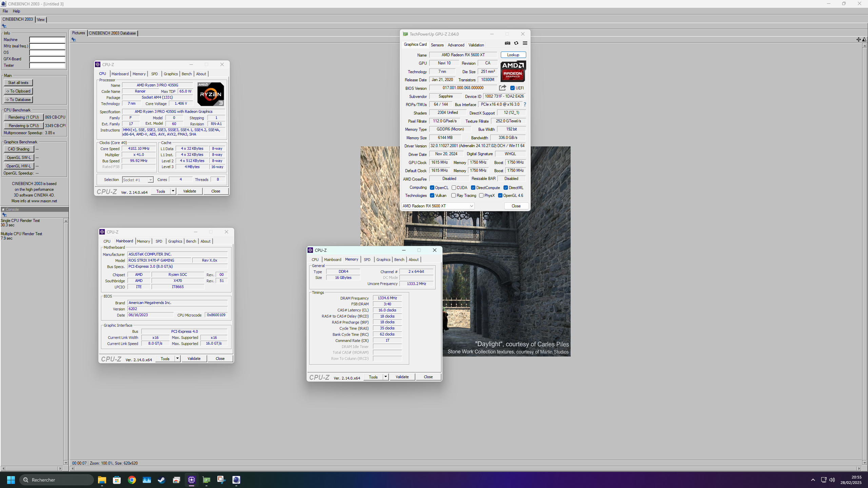Take a GPU-Z screenshot with the camera icon
868x488 pixels.
point(507,43)
